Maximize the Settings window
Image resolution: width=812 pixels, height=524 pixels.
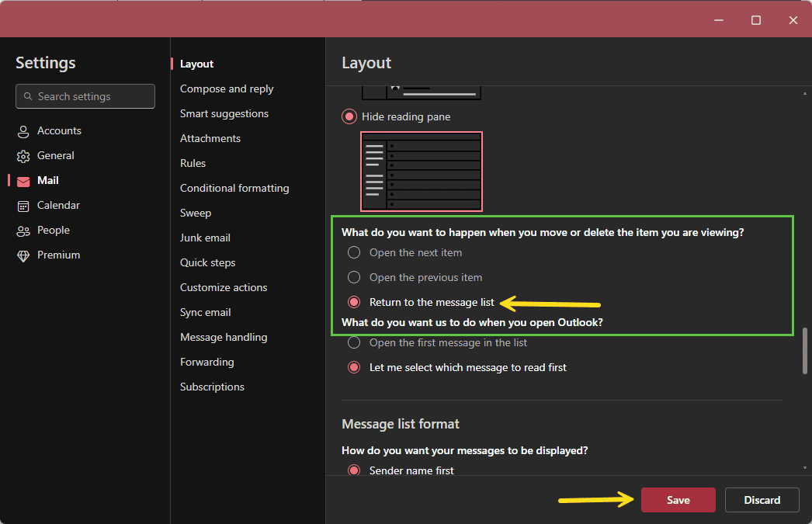coord(756,20)
